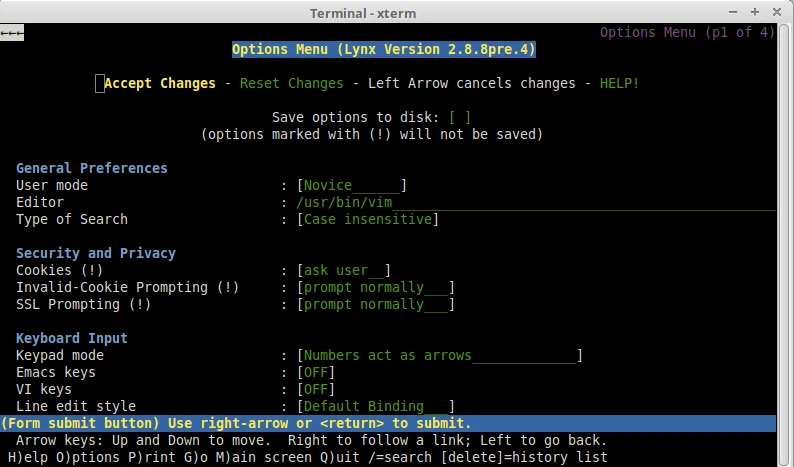Open the HELP! link

coord(619,83)
